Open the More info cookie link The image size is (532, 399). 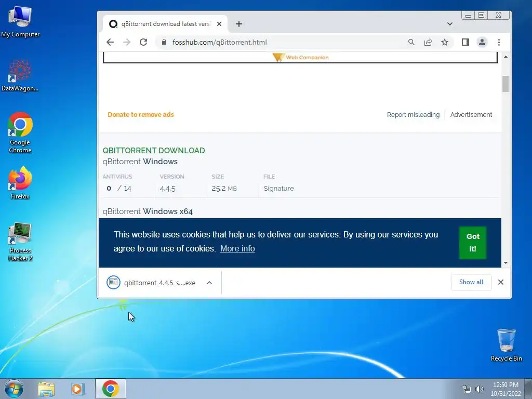tap(237, 249)
